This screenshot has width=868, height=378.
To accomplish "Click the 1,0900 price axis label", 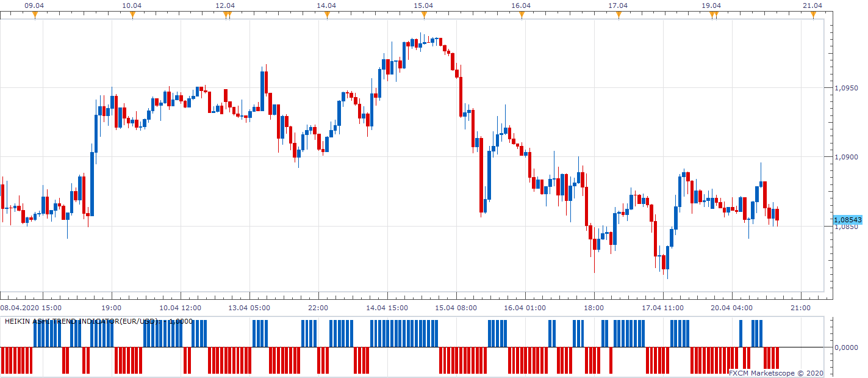I will (846, 157).
